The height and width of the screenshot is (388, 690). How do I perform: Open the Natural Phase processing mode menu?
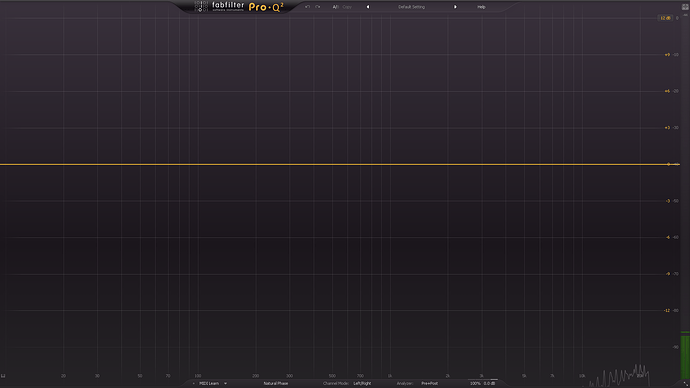275,384
